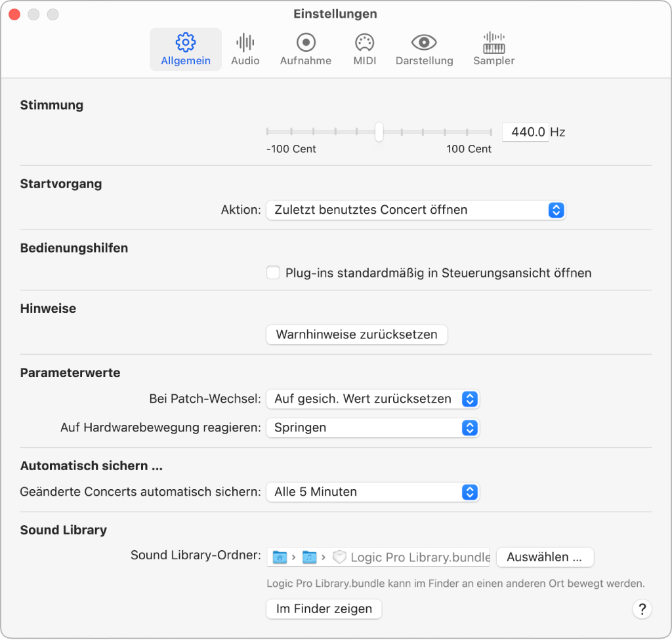Open the Audio settings waveform icon
672x640 pixels.
coord(245,43)
